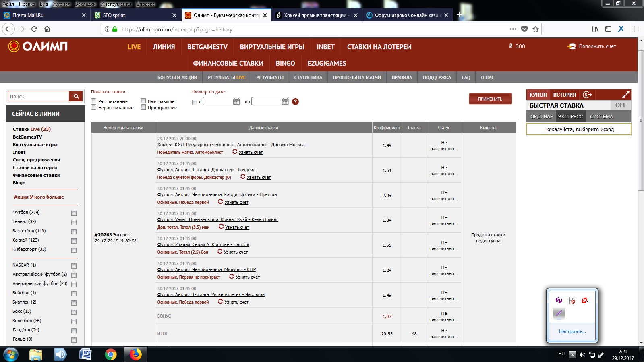Open Ставки Live (23) in sidebar
This screenshot has height=362, width=644.
[32, 129]
